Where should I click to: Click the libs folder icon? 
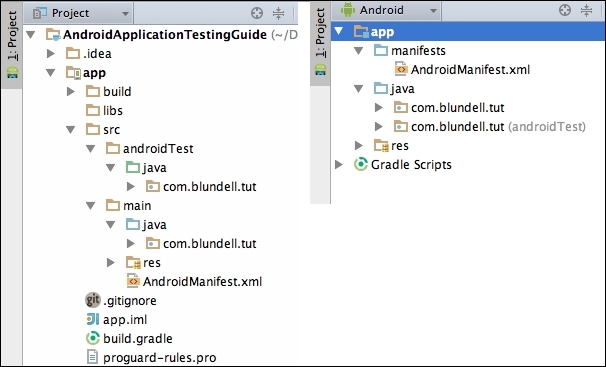(93, 110)
